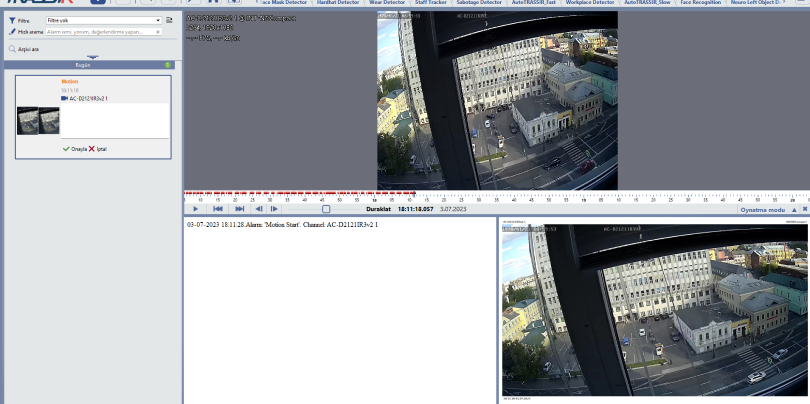Screen dimensions: 810x404
Task: Open the second alarm snapshot thumbnail
Action: (49, 121)
